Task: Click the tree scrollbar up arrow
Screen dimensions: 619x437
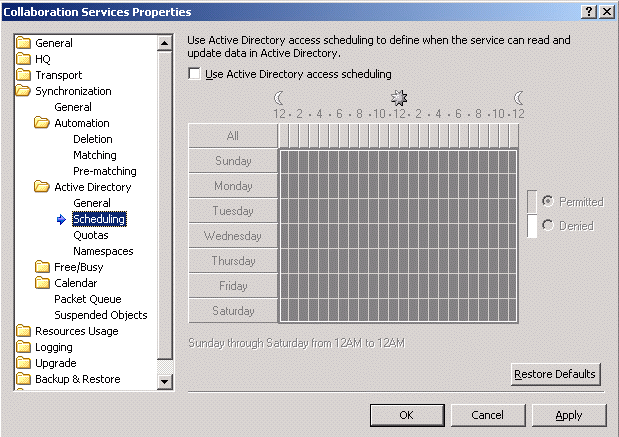Action: click(x=165, y=43)
